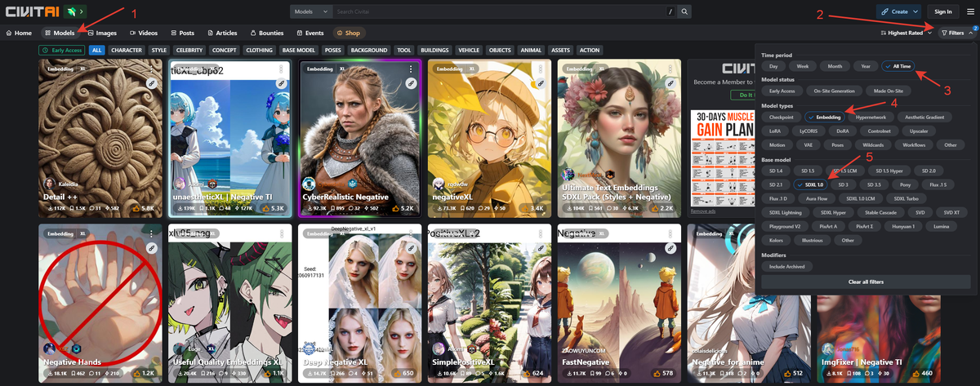Click thumbs-up count on CyberRealistic Negative card

[x=403, y=208]
